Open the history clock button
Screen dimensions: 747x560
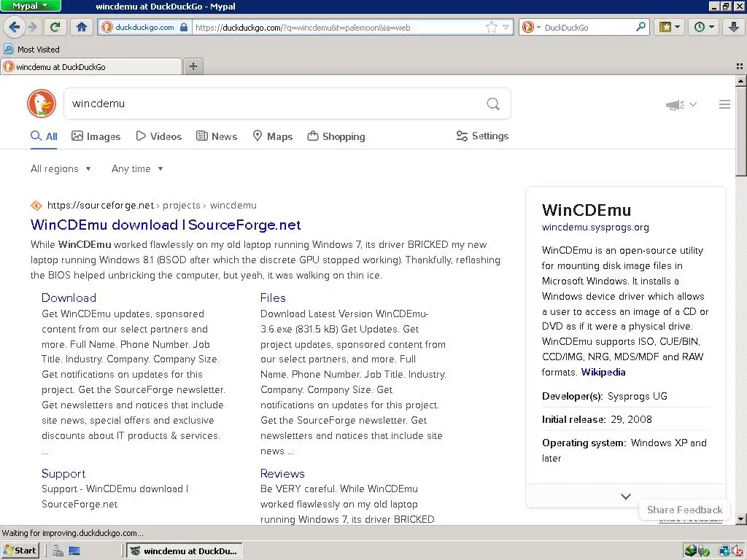704,27
